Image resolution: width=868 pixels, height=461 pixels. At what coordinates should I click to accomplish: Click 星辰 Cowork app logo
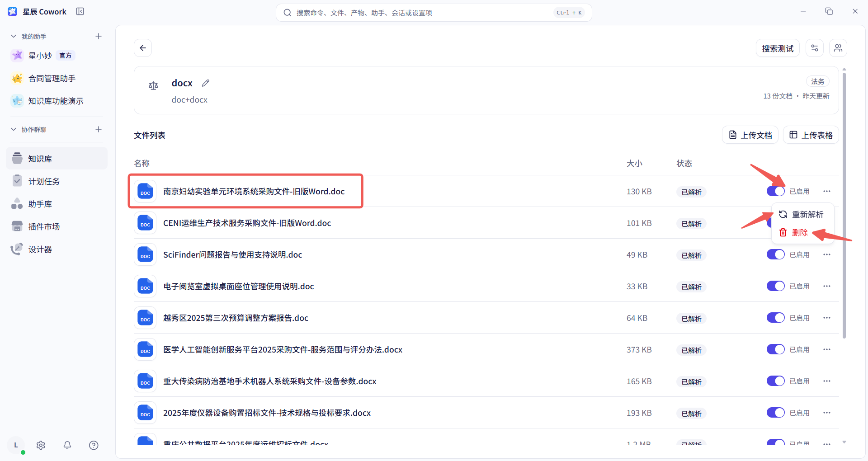pos(13,11)
